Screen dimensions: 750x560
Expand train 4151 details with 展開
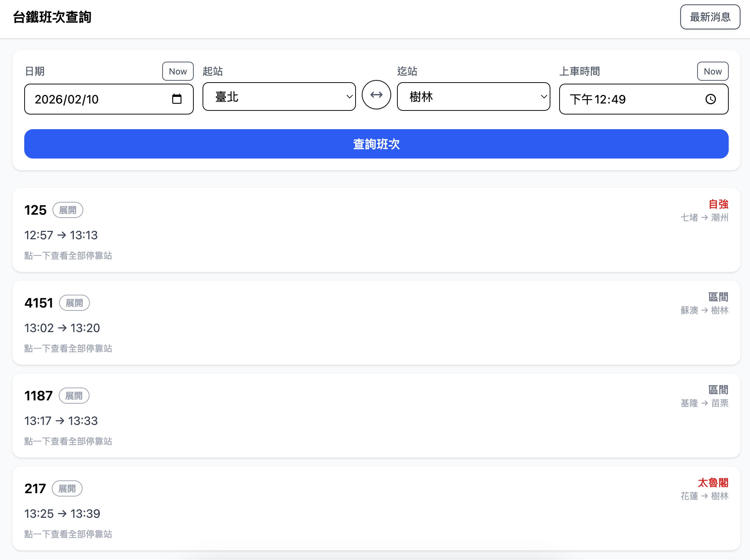point(74,303)
